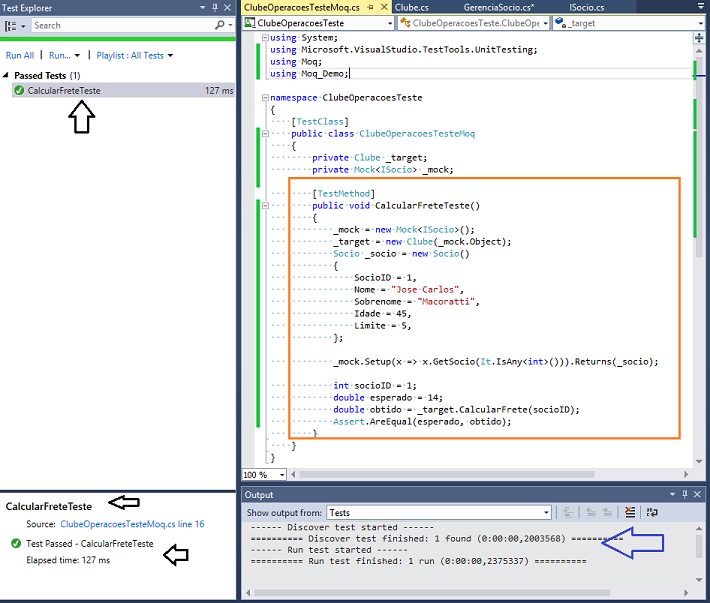Open Output window options arrow
Screen dimensions: 710x603
(x=672, y=494)
